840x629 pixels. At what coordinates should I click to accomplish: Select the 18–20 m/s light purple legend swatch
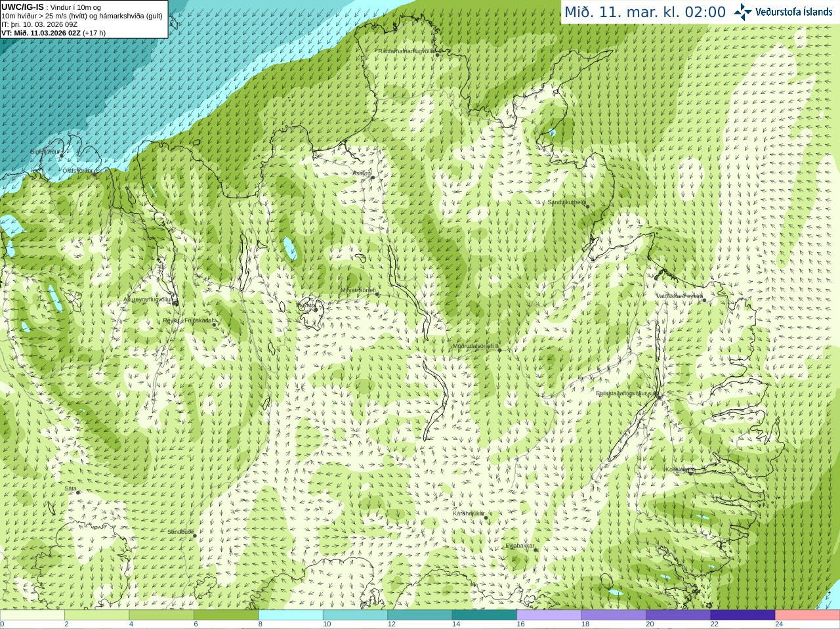point(614,615)
